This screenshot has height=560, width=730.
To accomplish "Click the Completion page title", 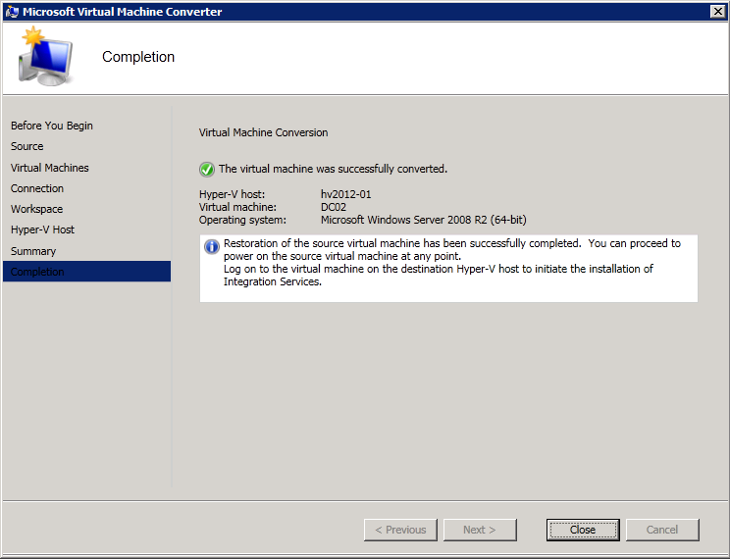I will click(138, 57).
